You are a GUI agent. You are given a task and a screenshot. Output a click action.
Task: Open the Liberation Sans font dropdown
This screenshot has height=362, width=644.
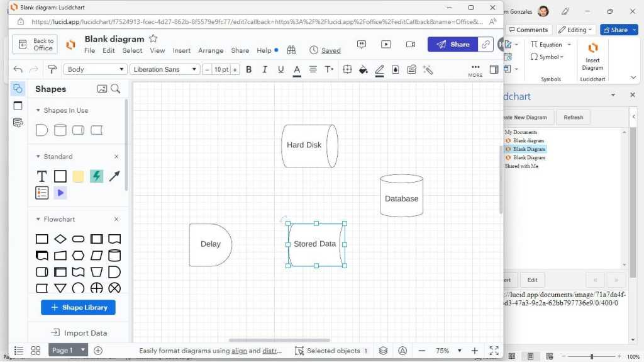(x=165, y=69)
